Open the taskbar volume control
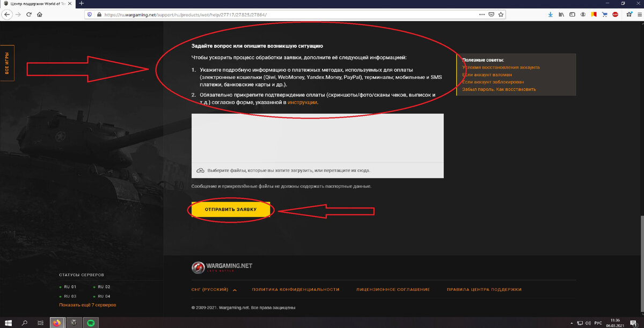 588,323
